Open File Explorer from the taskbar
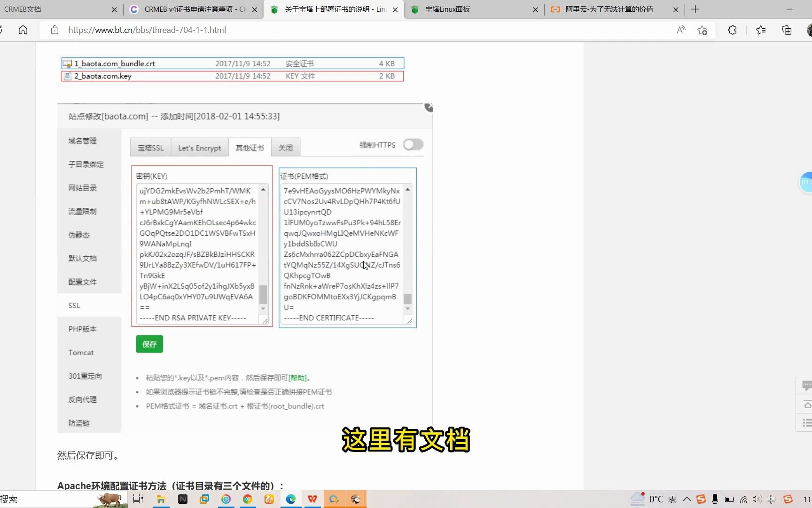The image size is (812, 508). pos(161,499)
